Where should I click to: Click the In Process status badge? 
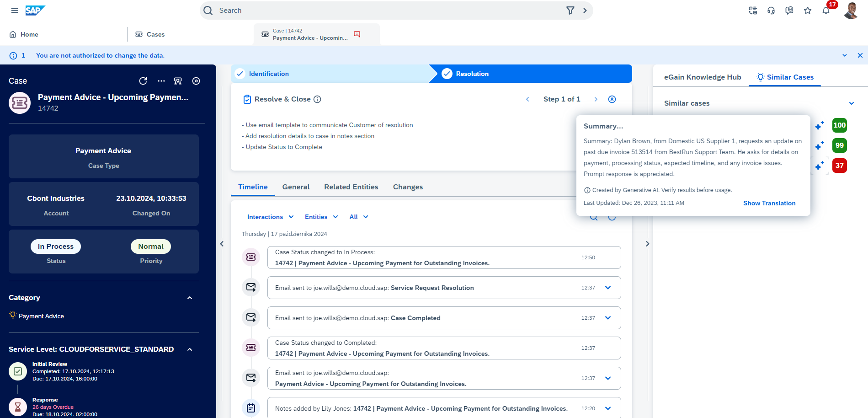click(x=56, y=247)
